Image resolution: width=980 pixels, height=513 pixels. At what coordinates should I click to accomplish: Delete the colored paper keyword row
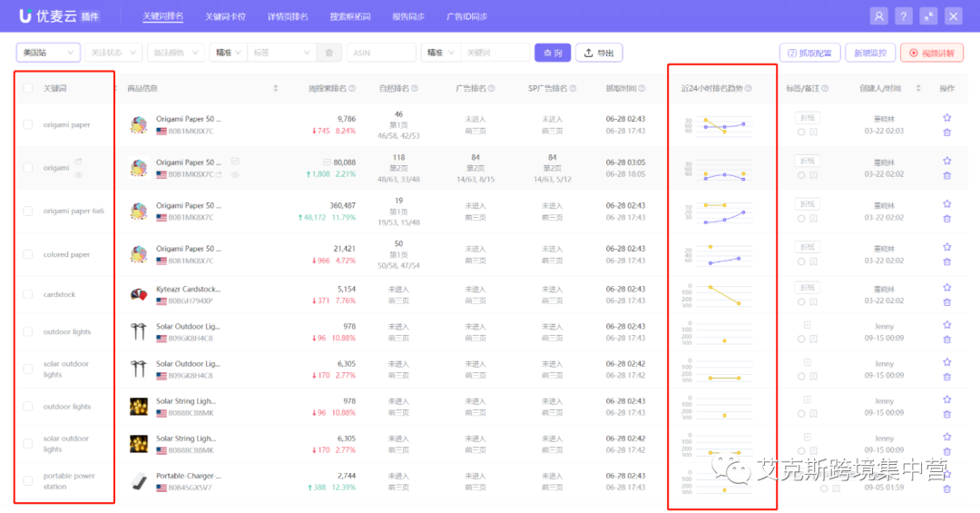pos(946,262)
